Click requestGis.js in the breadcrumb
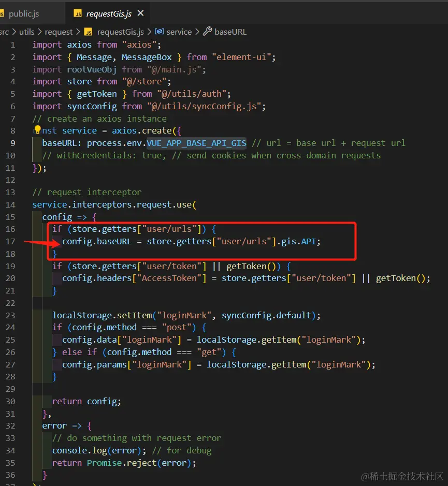This screenshot has height=486, width=448. [x=120, y=32]
